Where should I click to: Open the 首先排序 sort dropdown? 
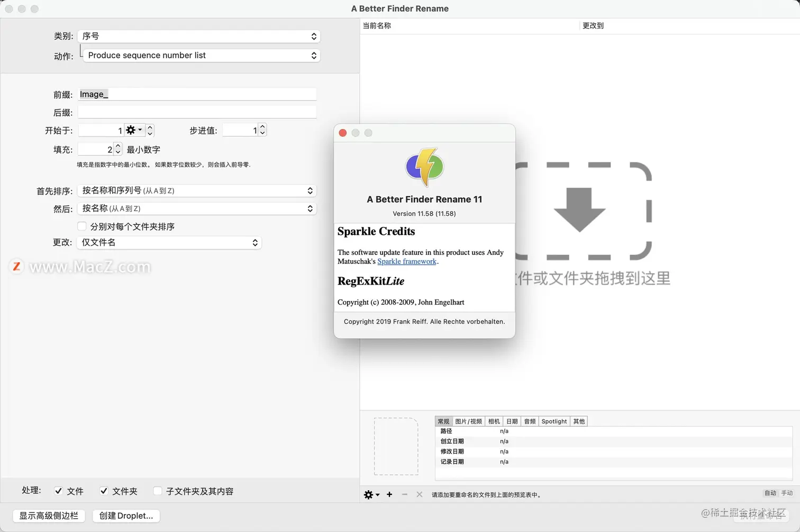click(197, 190)
